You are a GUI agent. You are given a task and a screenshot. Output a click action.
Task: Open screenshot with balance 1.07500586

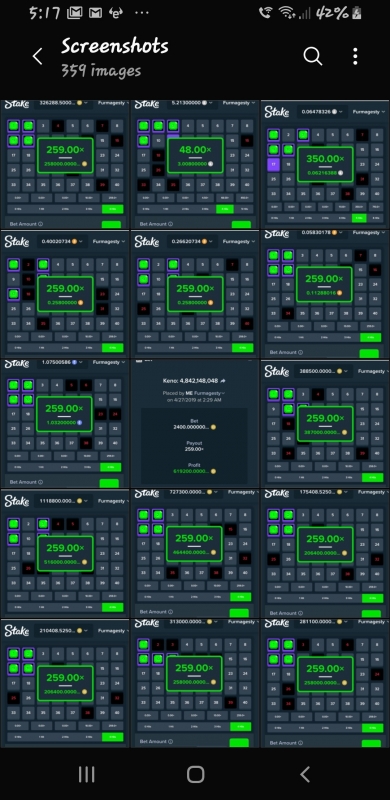(65, 423)
